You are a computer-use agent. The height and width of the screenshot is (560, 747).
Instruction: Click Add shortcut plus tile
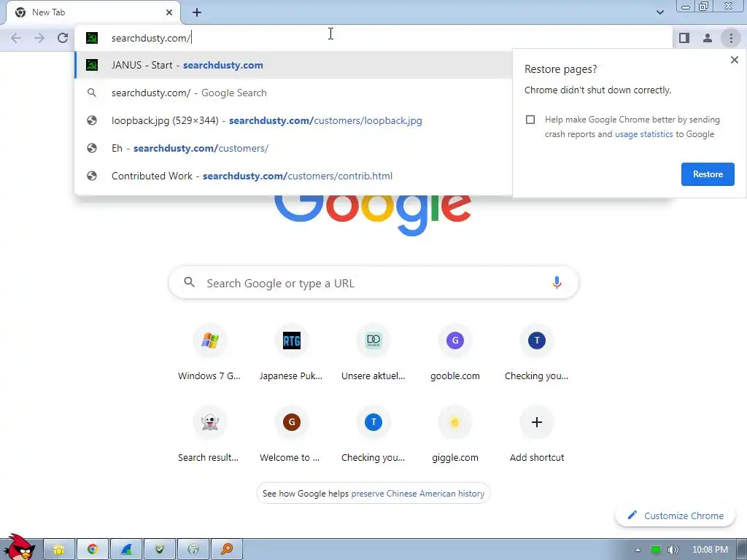pyautogui.click(x=537, y=435)
